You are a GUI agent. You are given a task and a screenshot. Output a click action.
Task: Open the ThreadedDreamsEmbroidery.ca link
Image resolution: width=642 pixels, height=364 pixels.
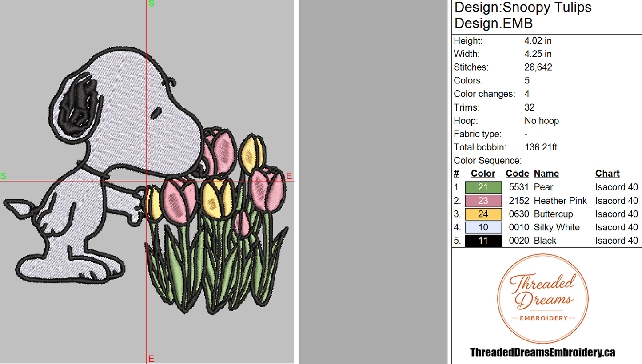point(542,352)
